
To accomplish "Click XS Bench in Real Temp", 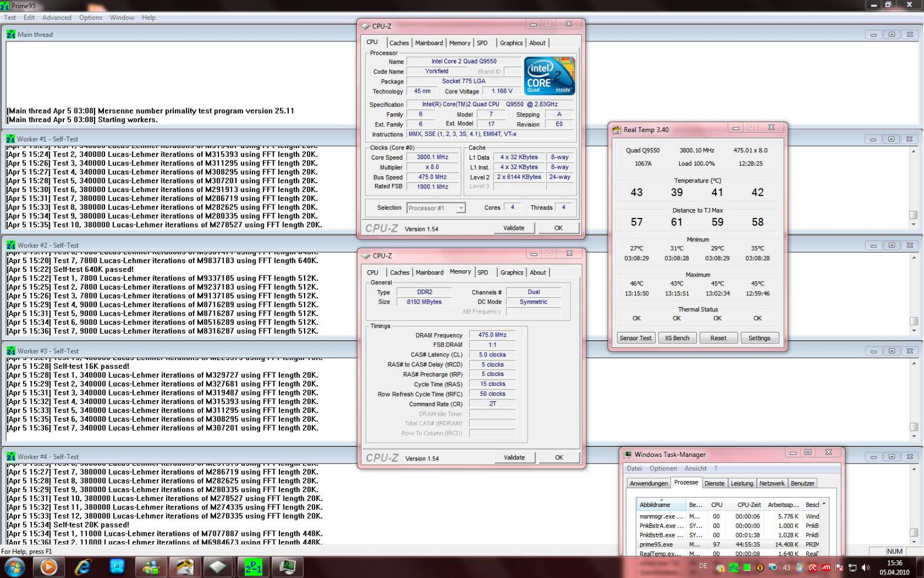I will pyautogui.click(x=677, y=338).
